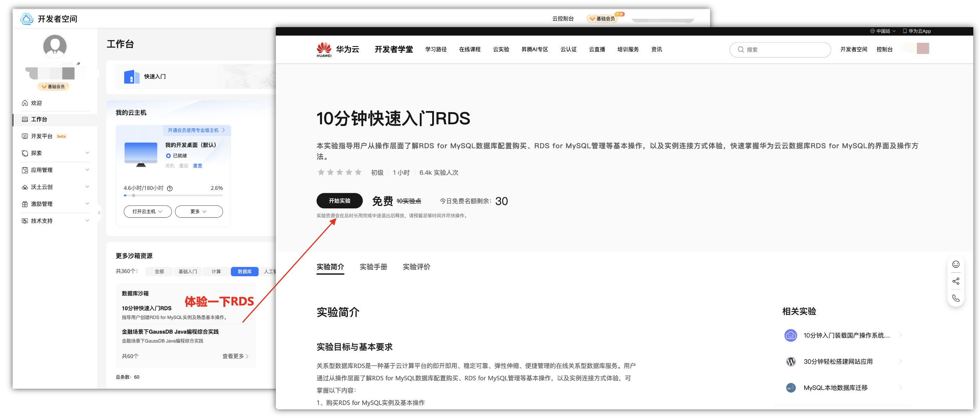Select the 基础入门 sandbox filter
The width and height of the screenshot is (980, 418).
coord(188,271)
